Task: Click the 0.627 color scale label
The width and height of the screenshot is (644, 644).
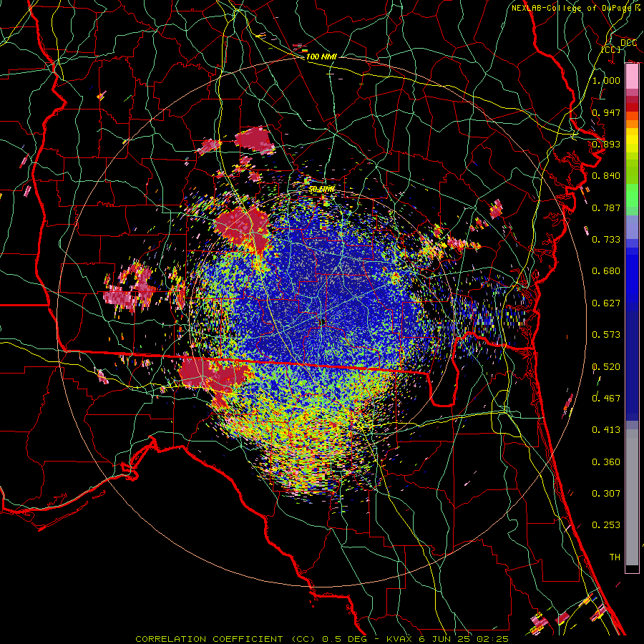Action: 606,303
